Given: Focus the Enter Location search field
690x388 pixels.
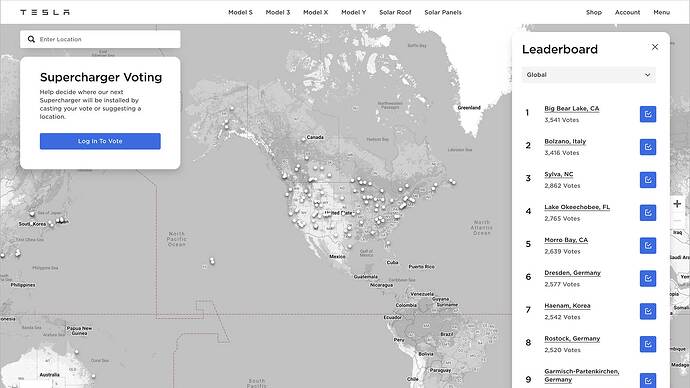Looking at the screenshot, I should [100, 39].
